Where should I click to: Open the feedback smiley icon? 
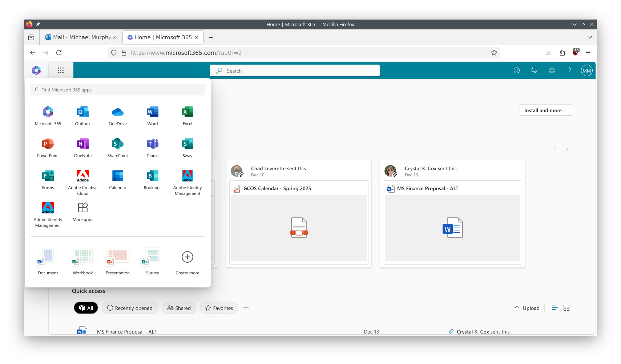pyautogui.click(x=517, y=70)
